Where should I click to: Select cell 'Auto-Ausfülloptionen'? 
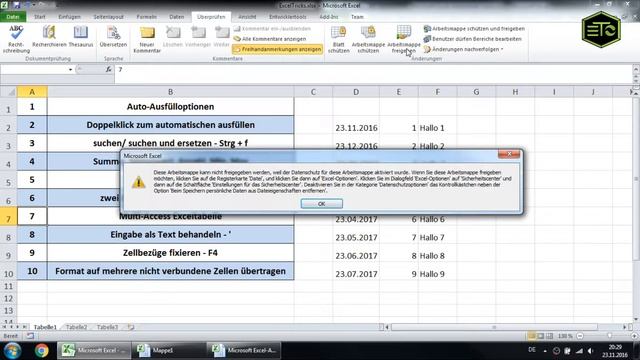[x=171, y=107]
